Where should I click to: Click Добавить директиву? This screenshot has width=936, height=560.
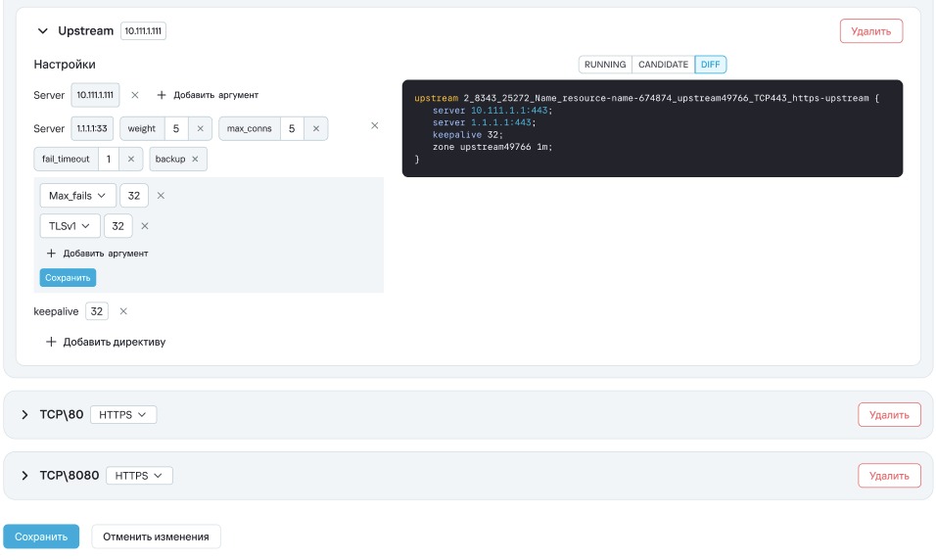click(106, 342)
